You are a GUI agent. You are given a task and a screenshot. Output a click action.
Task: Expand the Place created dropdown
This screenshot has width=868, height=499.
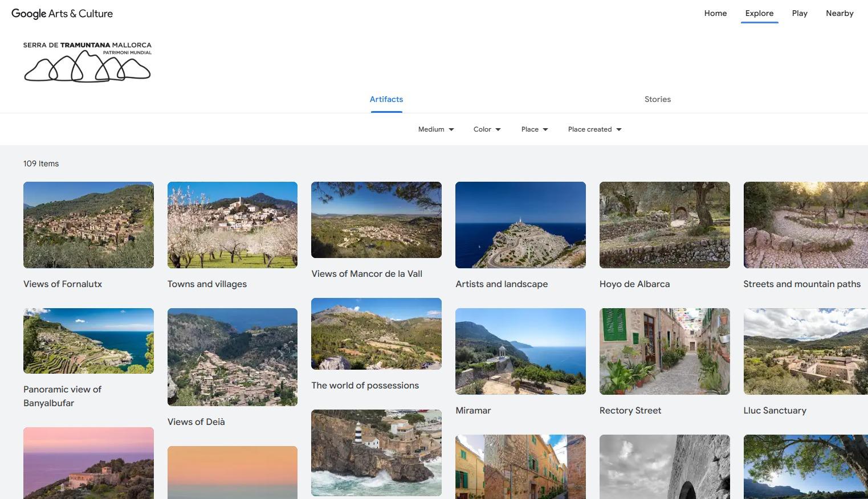click(594, 129)
